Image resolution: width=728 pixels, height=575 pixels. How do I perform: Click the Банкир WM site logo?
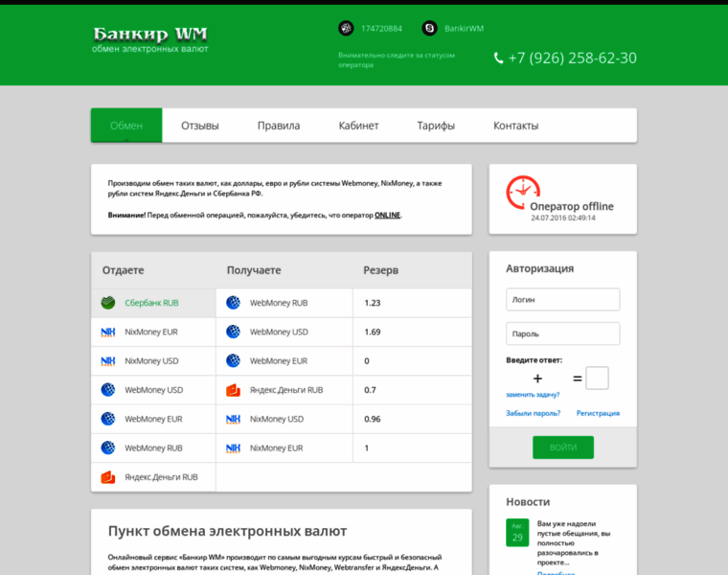tap(150, 39)
